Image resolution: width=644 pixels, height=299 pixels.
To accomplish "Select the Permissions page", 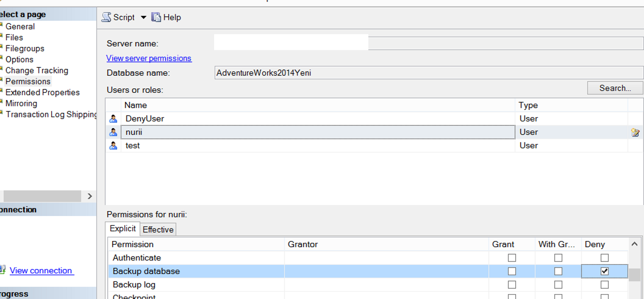I will tap(28, 81).
